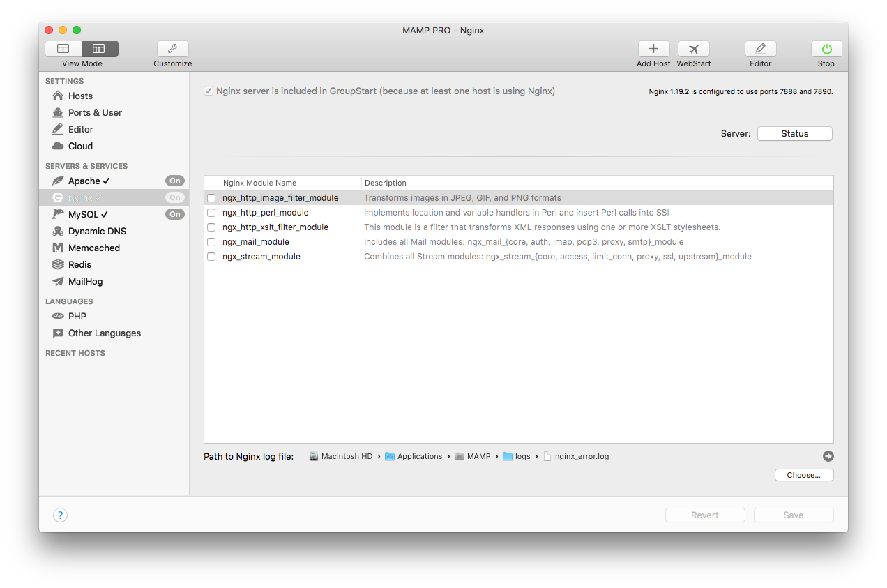The height and width of the screenshot is (588, 887).
Task: Enable ngx_http_image_filter_module checkbox
Action: [x=211, y=198]
